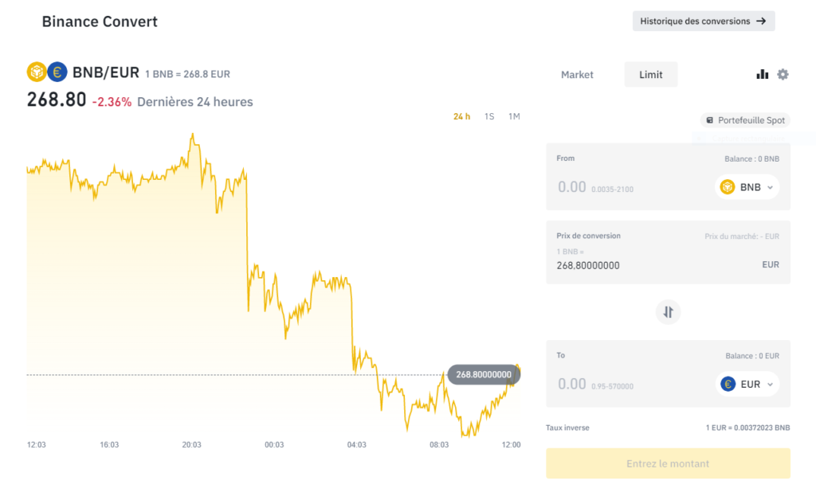Image resolution: width=816 pixels, height=504 pixels.
Task: Click the swap direction arrows button
Action: click(668, 311)
